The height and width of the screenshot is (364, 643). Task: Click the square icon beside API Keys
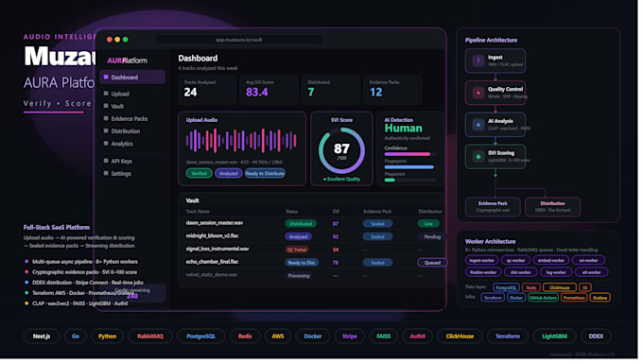click(106, 161)
